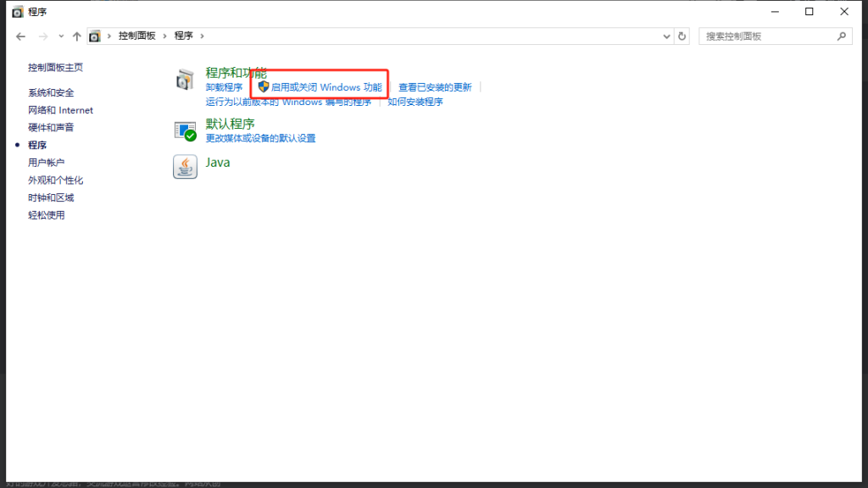Open 控制面板主页 in the sidebar
The height and width of the screenshot is (488, 868).
click(x=55, y=68)
